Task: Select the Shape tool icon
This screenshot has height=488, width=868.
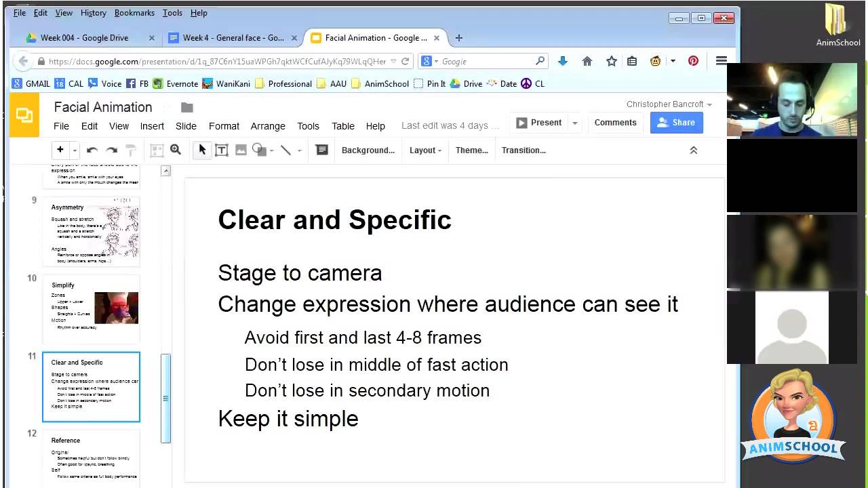Action: coord(258,150)
